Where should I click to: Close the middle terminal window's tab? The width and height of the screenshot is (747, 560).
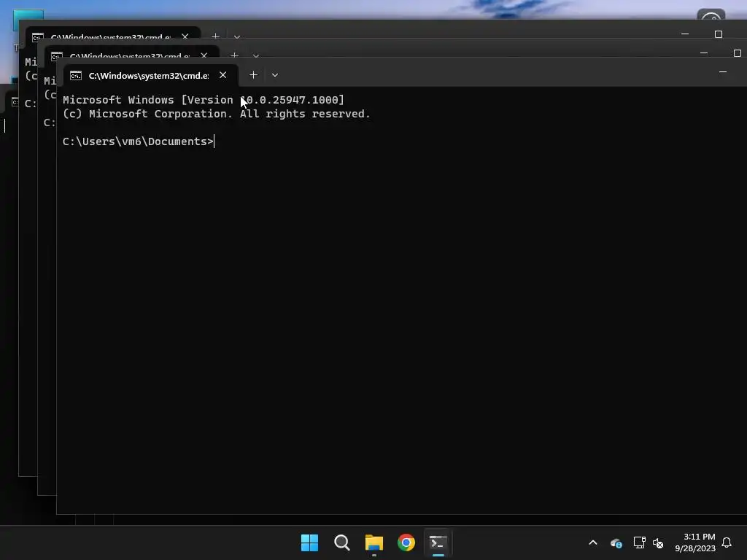[204, 55]
